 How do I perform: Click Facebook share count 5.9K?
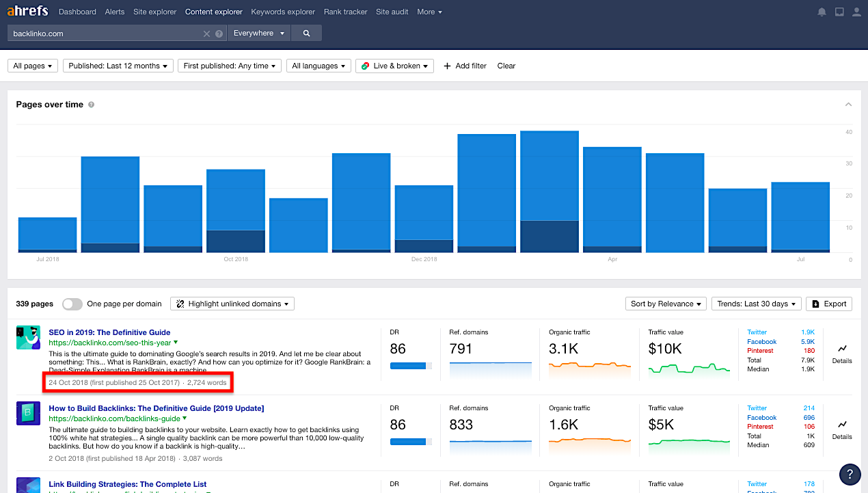[807, 341]
